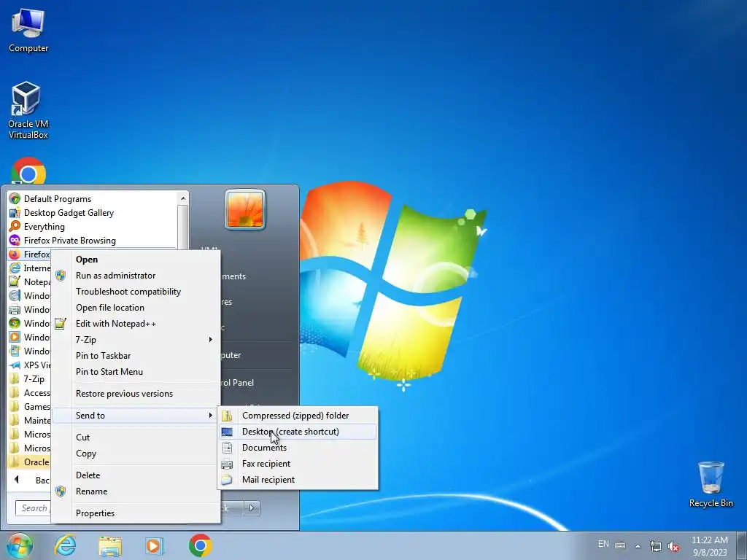Image resolution: width=747 pixels, height=560 pixels.
Task: Click the Oracle folder icon in programs list
Action: (15, 462)
